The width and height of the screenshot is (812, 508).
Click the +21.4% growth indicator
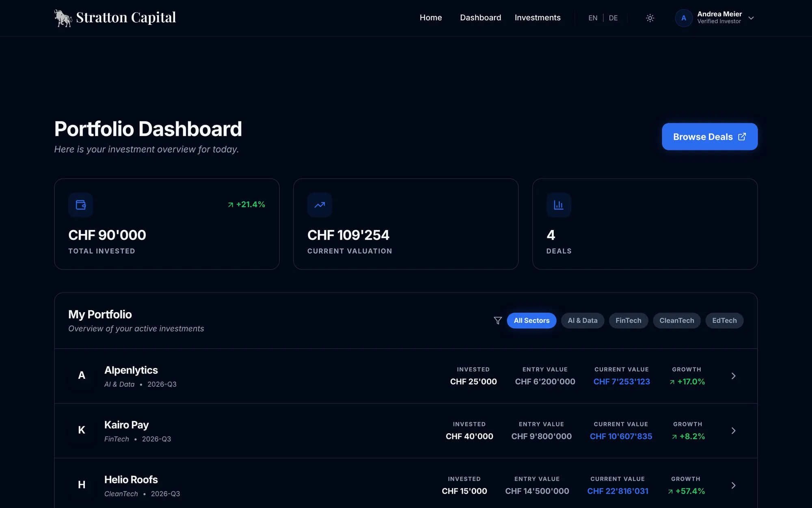point(246,204)
